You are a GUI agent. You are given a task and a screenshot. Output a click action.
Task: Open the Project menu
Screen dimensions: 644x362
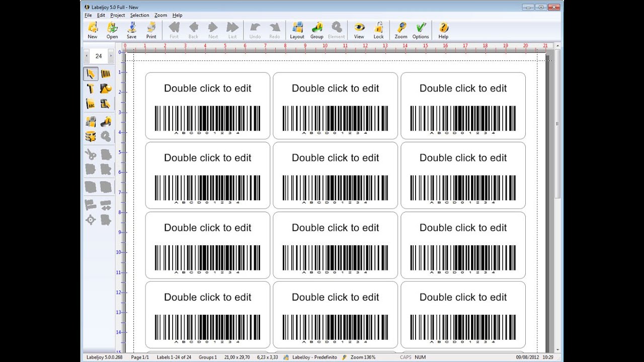(118, 15)
